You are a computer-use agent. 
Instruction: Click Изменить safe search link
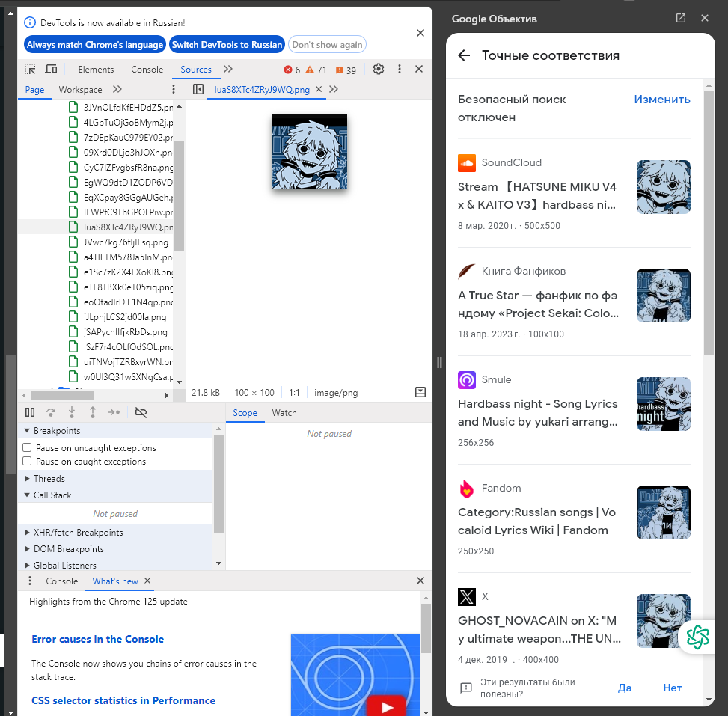pos(662,100)
